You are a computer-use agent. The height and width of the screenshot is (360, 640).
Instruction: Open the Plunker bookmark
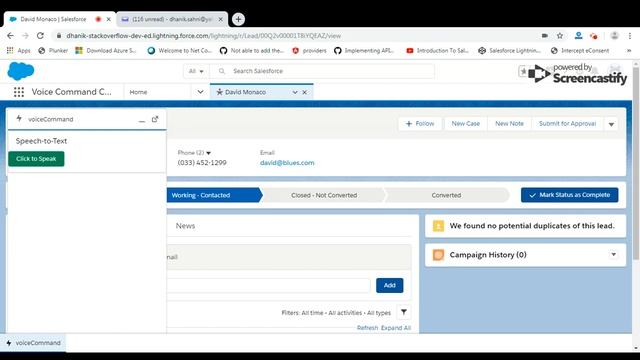53,51
